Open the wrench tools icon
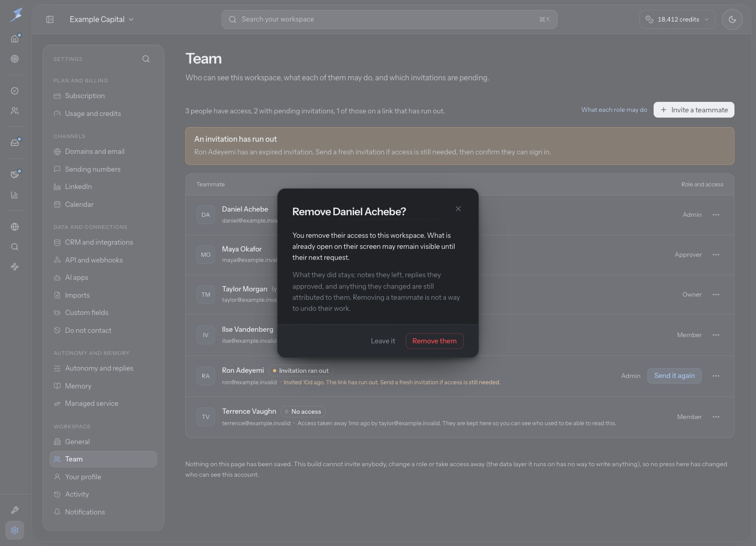Screen dimensions: 756x546 pos(15,510)
